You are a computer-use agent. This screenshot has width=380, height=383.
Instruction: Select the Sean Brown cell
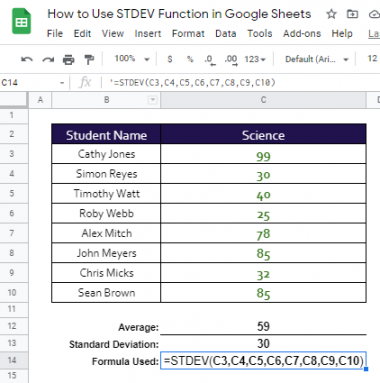coord(106,293)
